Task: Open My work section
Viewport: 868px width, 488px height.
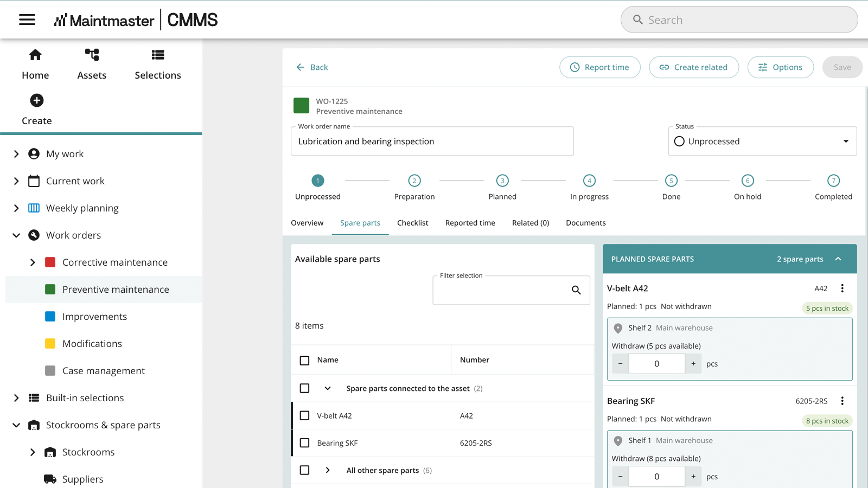Action: tap(65, 154)
